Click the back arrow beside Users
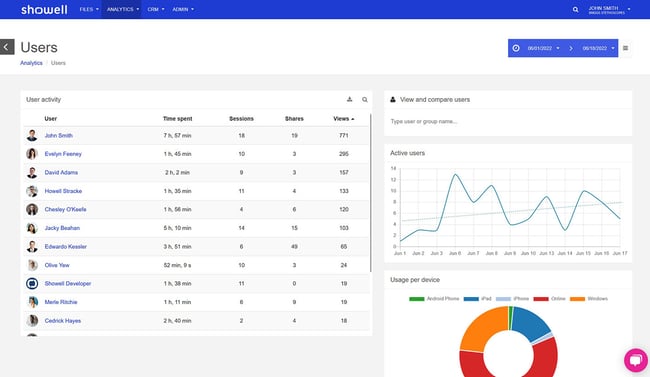This screenshot has height=377, width=650. pyautogui.click(x=7, y=47)
